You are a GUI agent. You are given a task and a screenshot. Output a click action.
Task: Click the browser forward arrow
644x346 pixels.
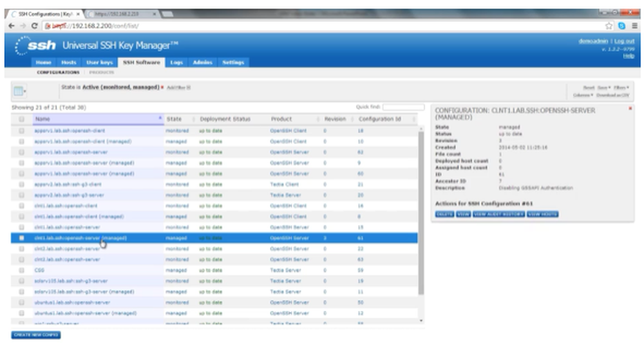click(x=23, y=26)
